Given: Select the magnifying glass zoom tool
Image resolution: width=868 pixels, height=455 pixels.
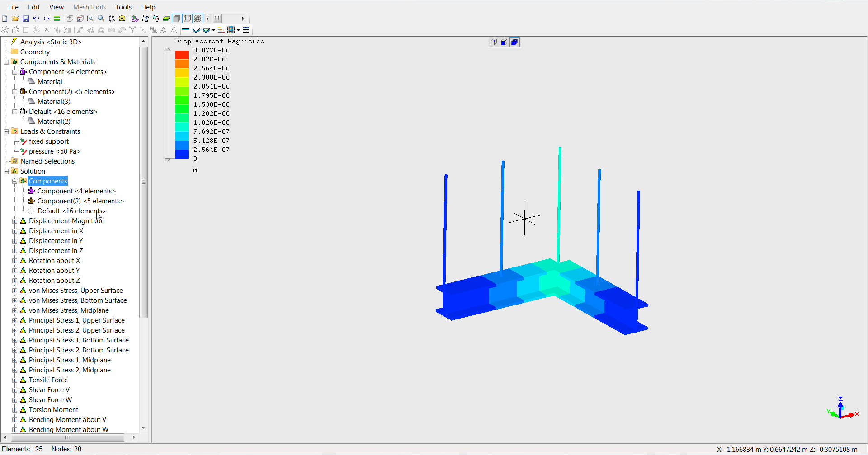Looking at the screenshot, I should click(x=101, y=19).
